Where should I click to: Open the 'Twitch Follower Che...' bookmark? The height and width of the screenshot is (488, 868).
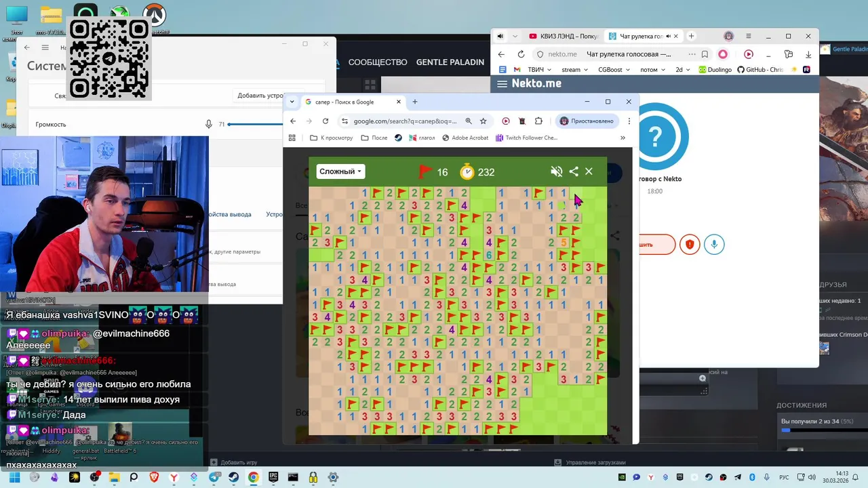(x=526, y=138)
